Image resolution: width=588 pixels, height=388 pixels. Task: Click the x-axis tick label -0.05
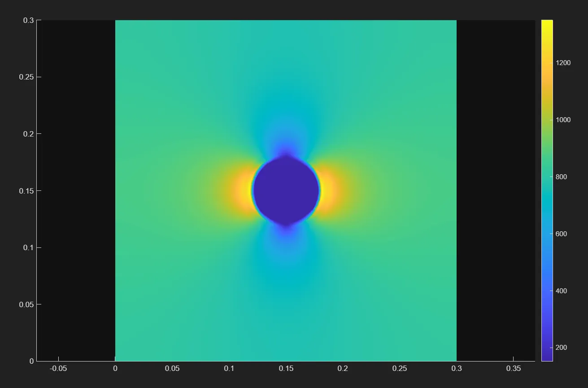tap(58, 369)
